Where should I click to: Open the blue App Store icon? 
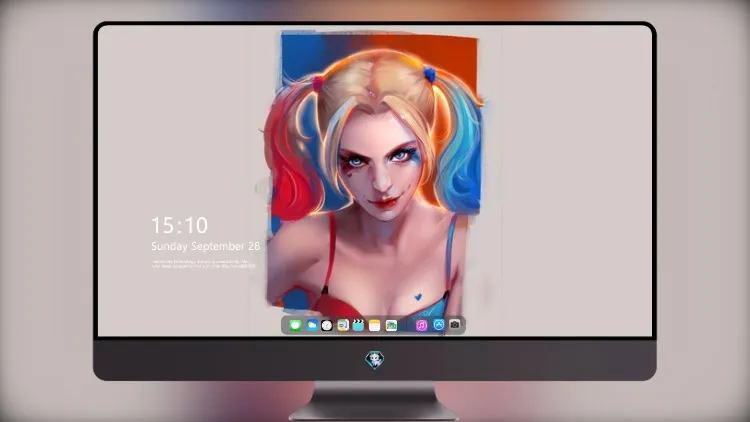[439, 325]
